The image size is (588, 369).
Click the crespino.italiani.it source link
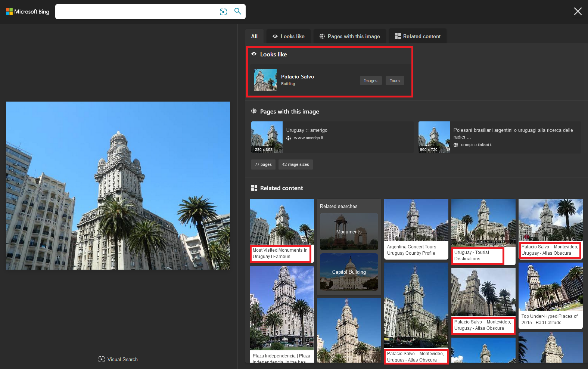[x=476, y=145]
